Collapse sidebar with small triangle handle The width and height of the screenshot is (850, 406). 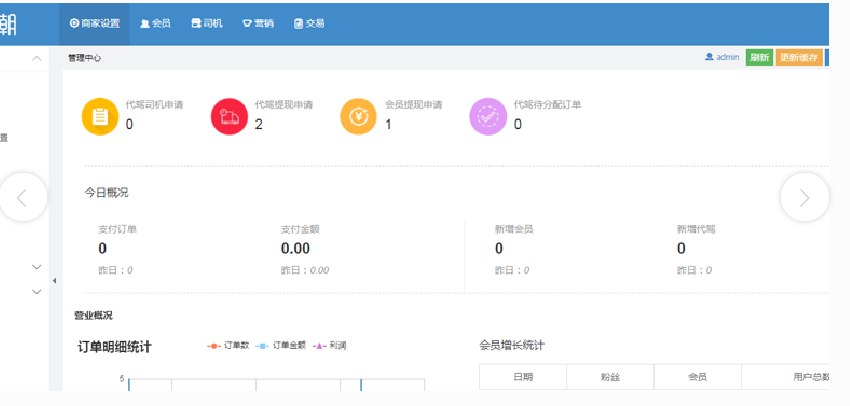point(54,280)
